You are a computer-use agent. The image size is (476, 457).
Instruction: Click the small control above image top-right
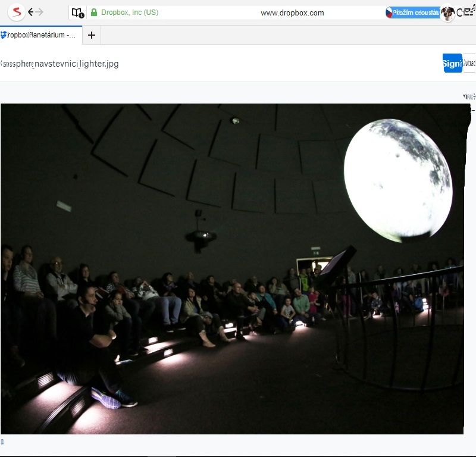(469, 96)
